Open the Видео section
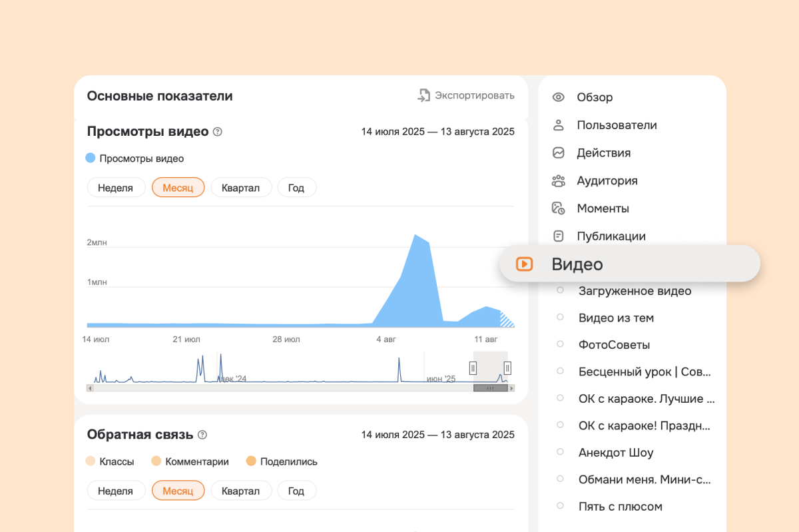The height and width of the screenshot is (532, 799). 629,264
